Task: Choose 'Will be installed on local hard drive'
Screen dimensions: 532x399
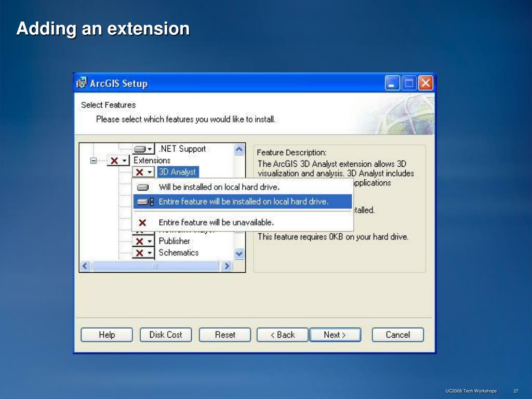Action: (x=243, y=187)
